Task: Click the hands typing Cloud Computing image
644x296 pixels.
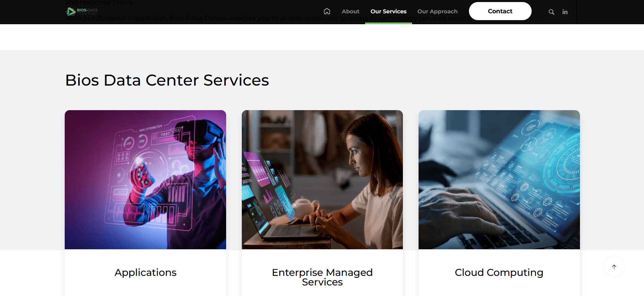Action: (x=499, y=180)
